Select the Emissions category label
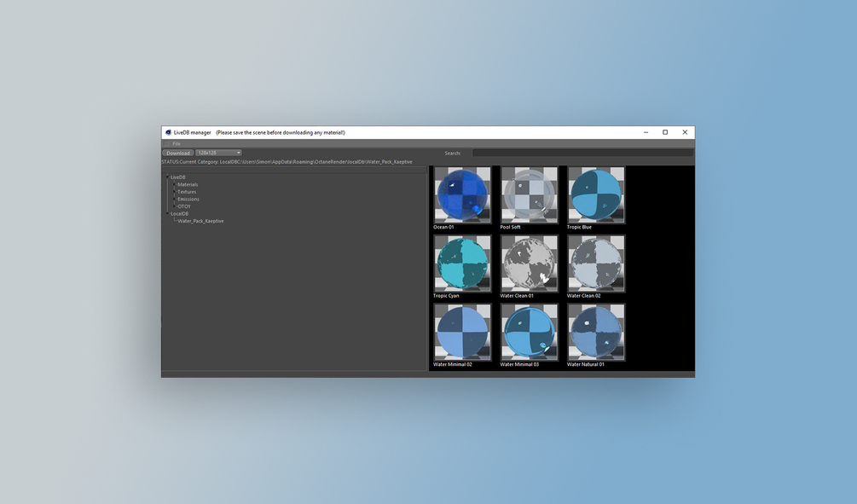This screenshot has width=857, height=504. 188,199
